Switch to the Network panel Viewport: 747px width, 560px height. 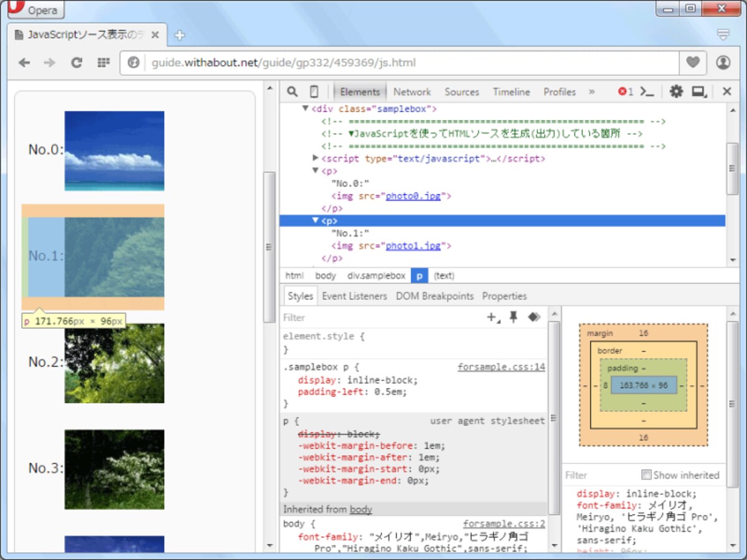click(x=412, y=91)
